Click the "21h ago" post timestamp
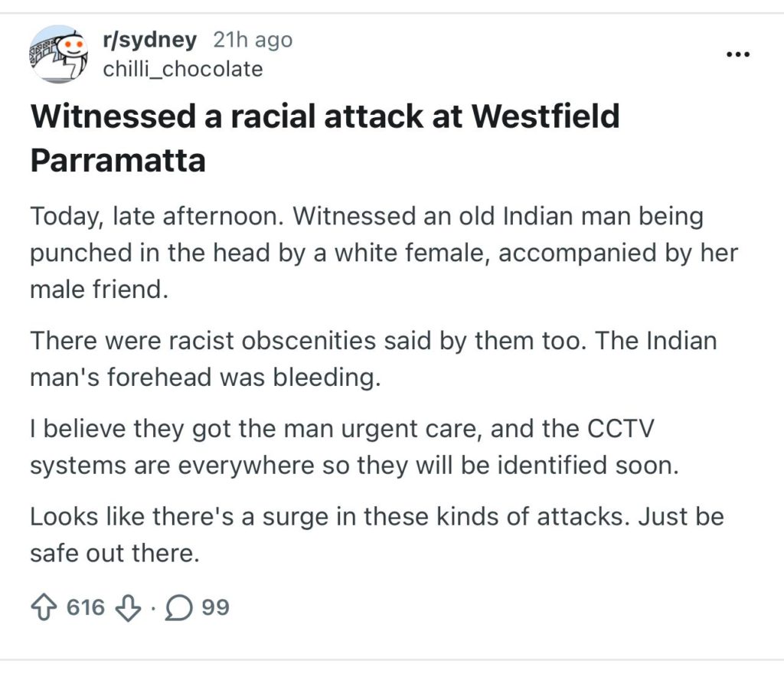 [253, 40]
